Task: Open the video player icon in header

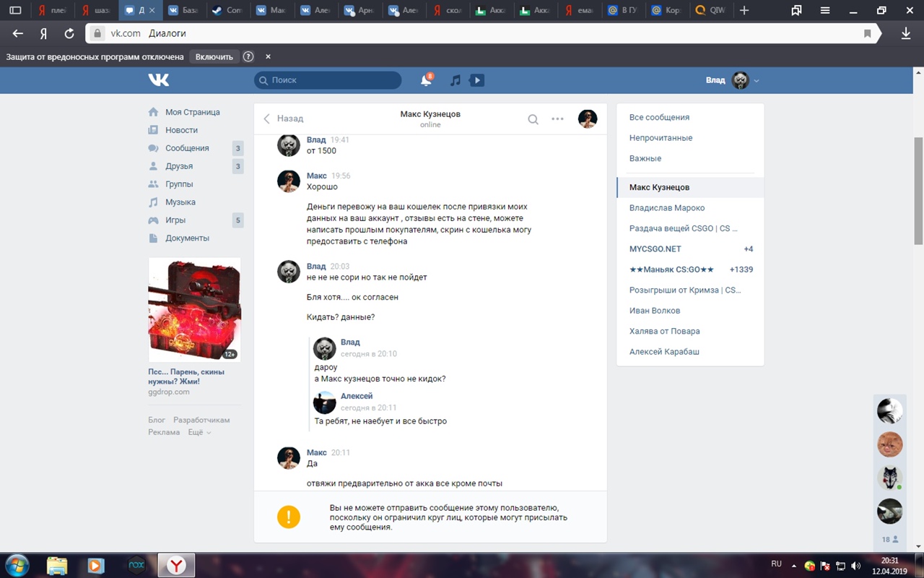Action: coord(476,80)
